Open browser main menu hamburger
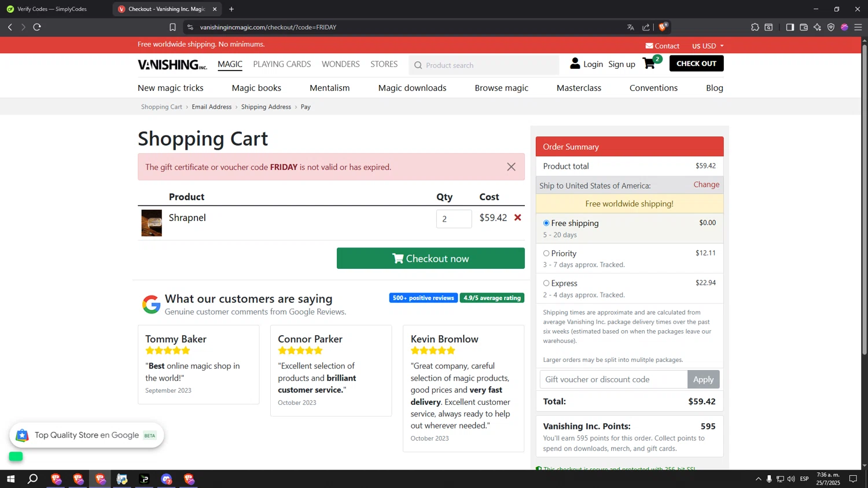The image size is (868, 488). (858, 27)
